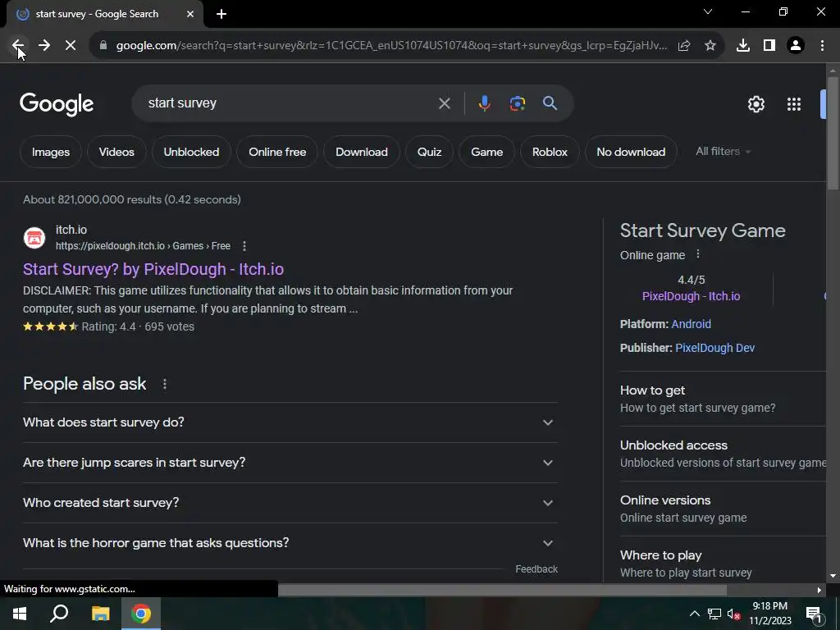This screenshot has height=630, width=840.
Task: Open a new tab with the plus button
Action: [221, 14]
